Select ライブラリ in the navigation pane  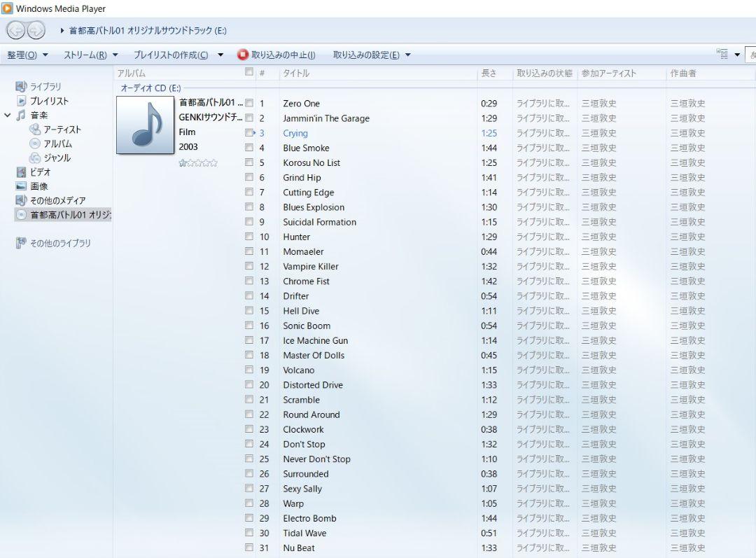click(45, 87)
